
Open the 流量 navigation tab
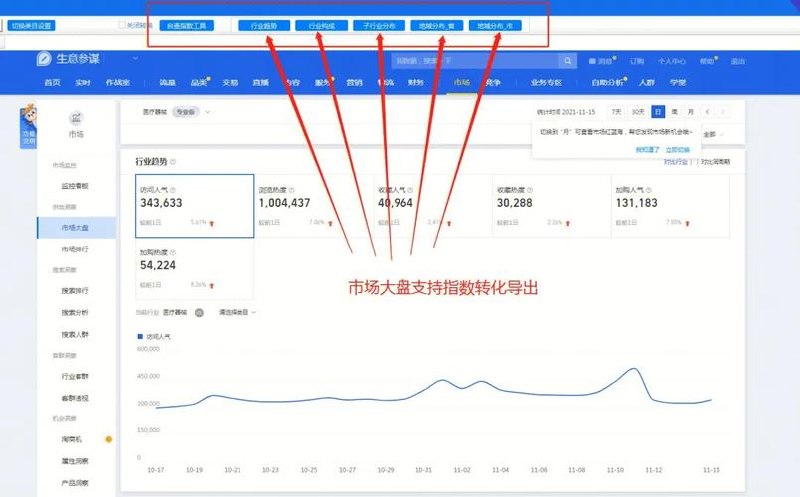(x=167, y=82)
